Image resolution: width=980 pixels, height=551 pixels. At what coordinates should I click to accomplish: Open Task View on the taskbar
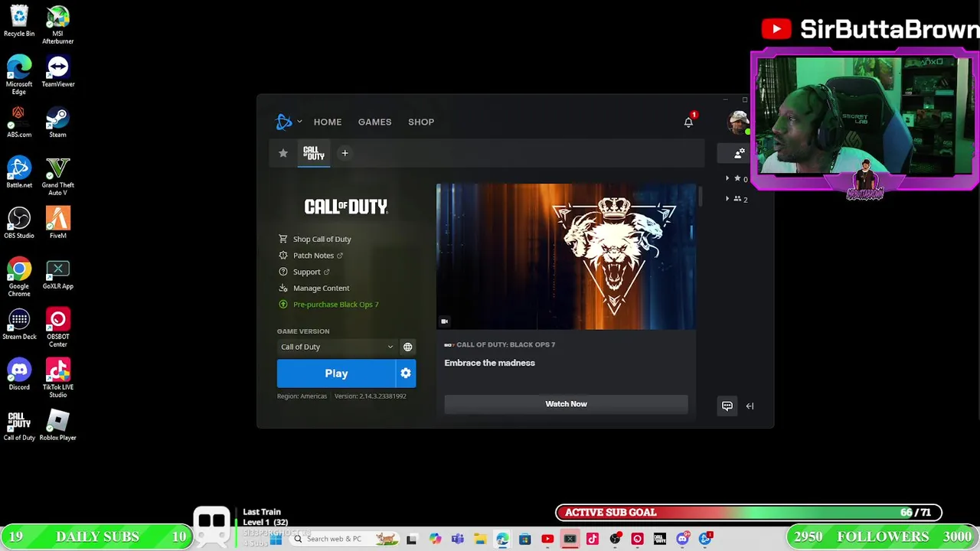411,540
